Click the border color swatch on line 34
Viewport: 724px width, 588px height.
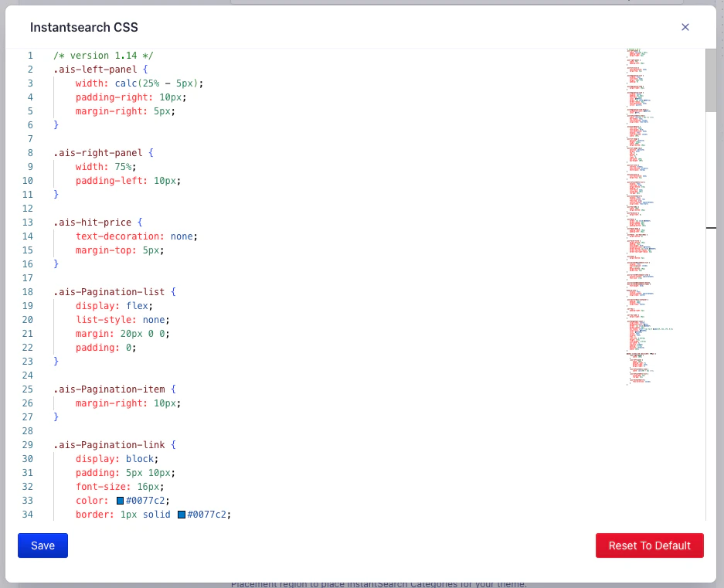(180, 514)
